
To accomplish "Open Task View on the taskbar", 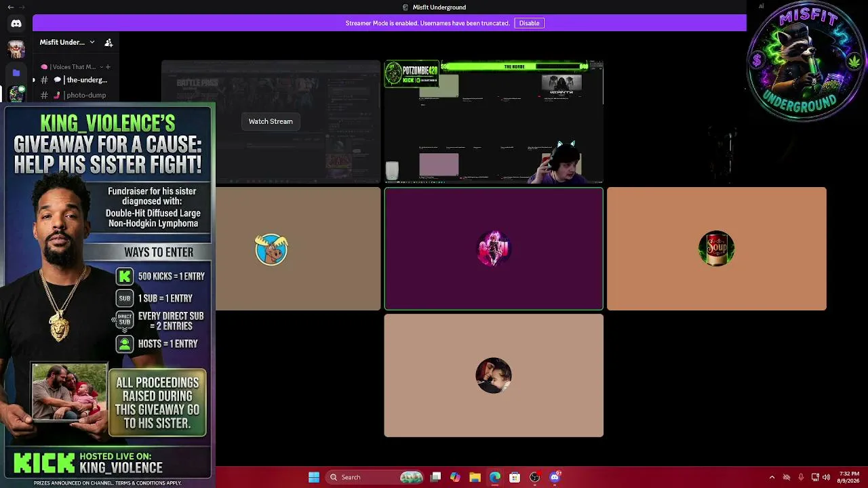I will point(436,477).
